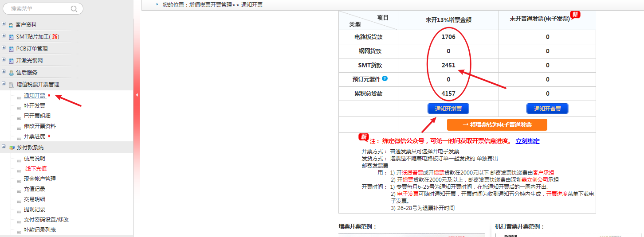Image resolution: width=644 pixels, height=237 pixels.
Task: Click the help icon next to 预订元器件
Action: (x=385, y=78)
